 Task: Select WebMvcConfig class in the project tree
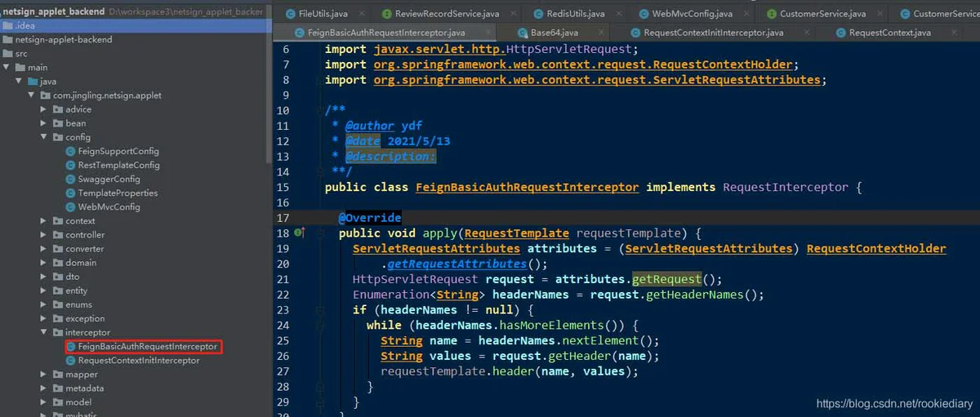click(x=109, y=207)
